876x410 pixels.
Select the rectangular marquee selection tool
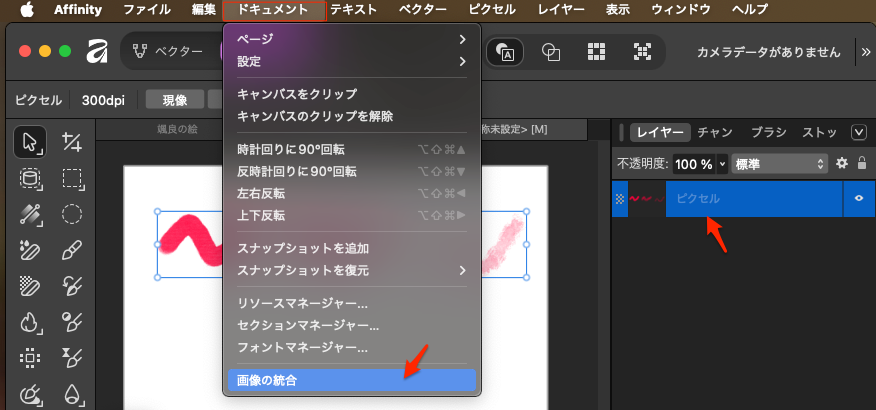pos(71,178)
